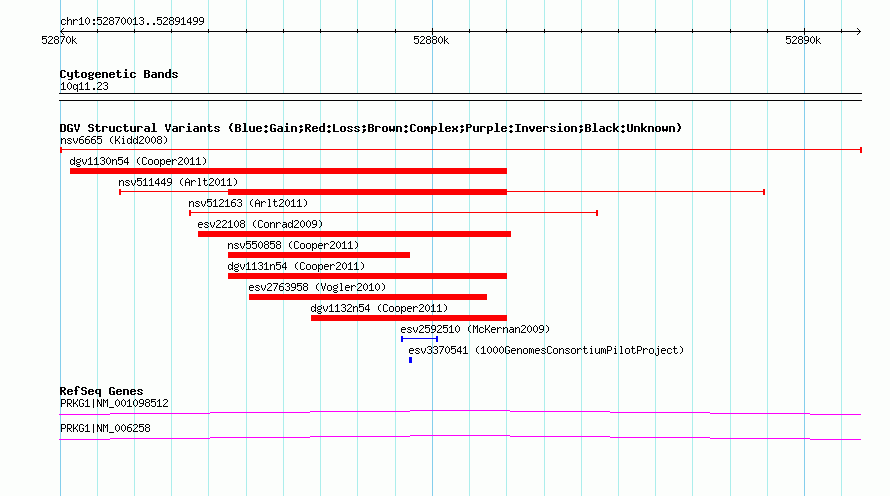The image size is (890, 496).
Task: Open the DGV Structural Variants track heading
Action: [371, 128]
